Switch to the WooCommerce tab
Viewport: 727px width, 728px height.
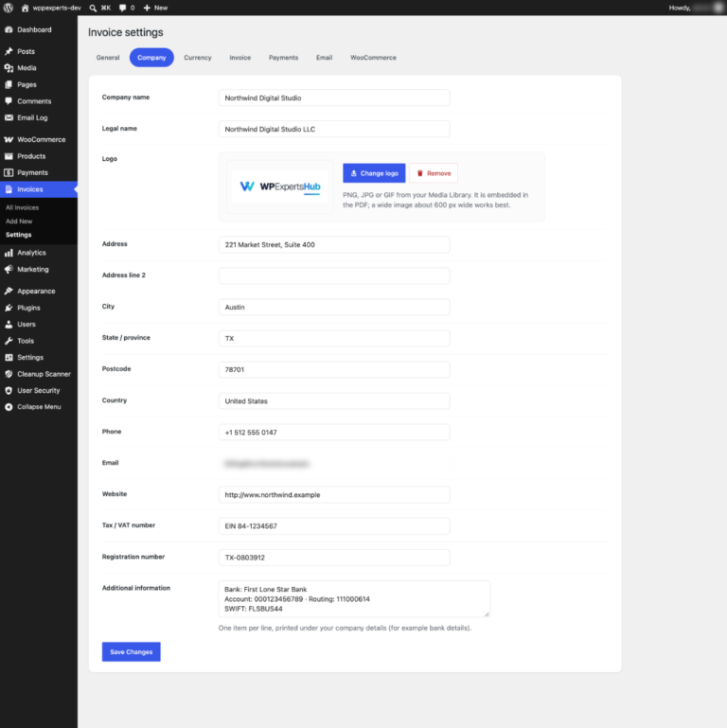tap(373, 58)
